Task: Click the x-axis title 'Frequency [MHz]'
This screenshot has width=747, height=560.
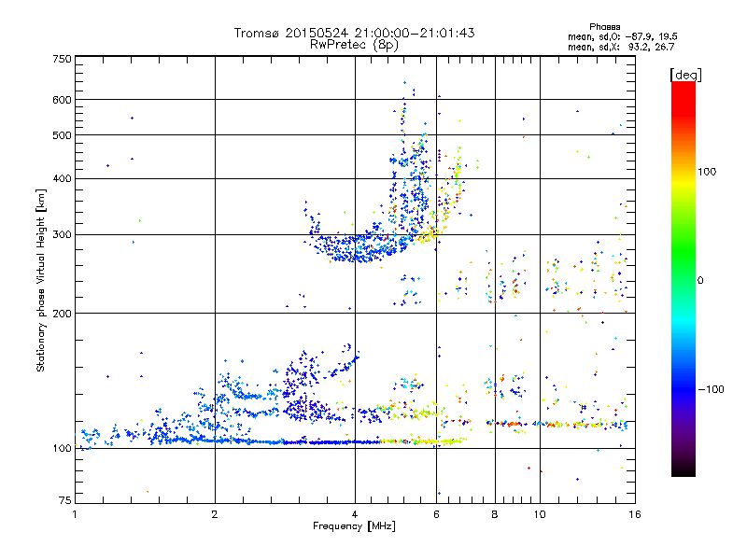Action: (354, 526)
